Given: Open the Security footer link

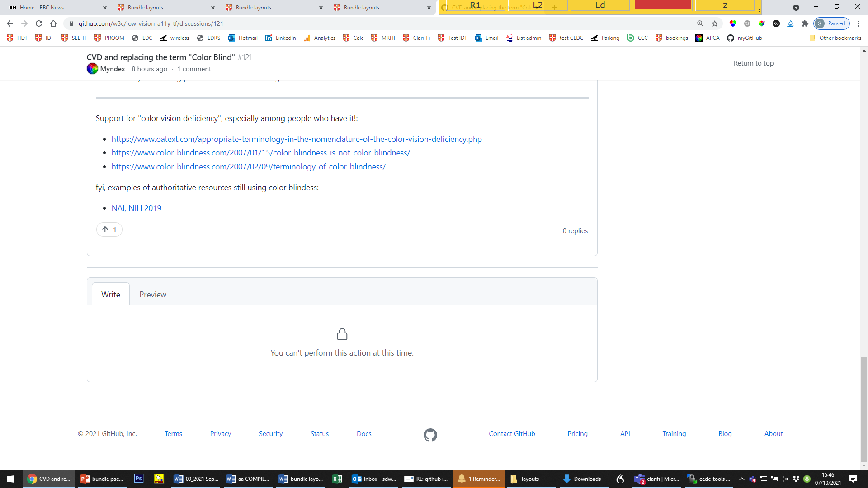Looking at the screenshot, I should coord(271,434).
